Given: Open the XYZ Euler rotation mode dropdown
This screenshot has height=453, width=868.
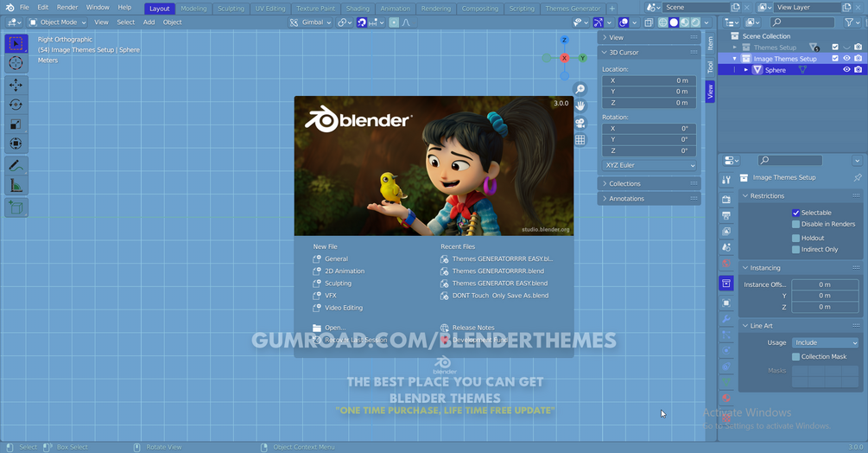Looking at the screenshot, I should pyautogui.click(x=649, y=166).
